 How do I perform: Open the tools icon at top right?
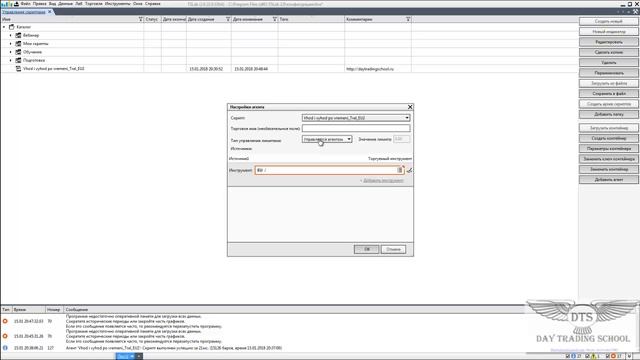click(636, 12)
